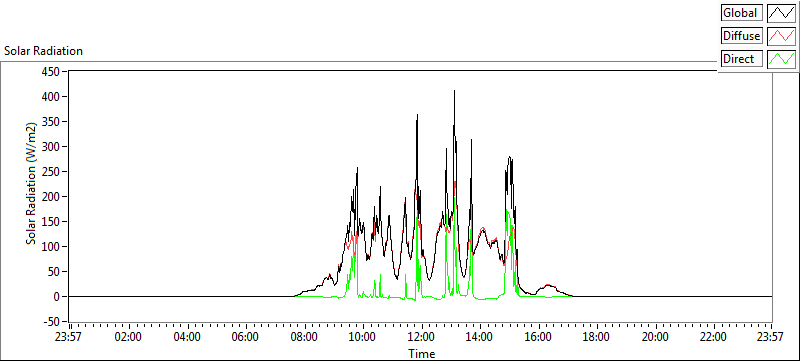Viewport: 800px width, 361px height.
Task: Click the Time axis label
Action: pos(421,353)
